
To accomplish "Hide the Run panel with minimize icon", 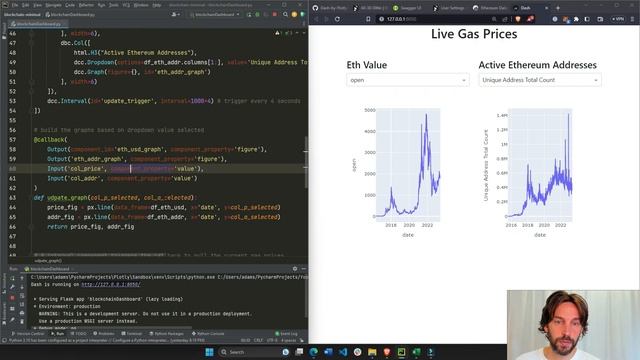I will pos(303,269).
